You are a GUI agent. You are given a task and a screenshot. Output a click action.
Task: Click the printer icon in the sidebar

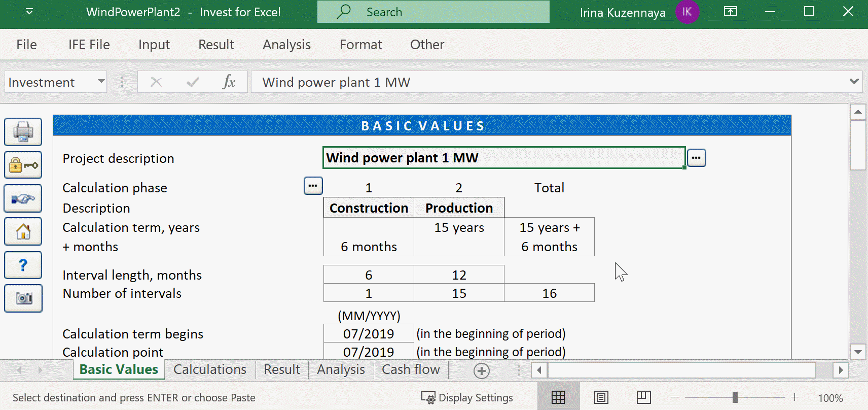pos(23,132)
